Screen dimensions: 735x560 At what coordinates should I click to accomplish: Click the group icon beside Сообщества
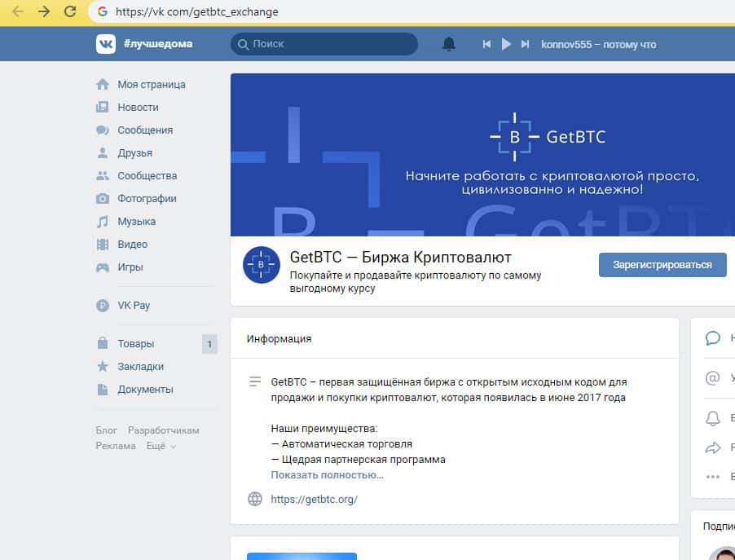[103, 176]
